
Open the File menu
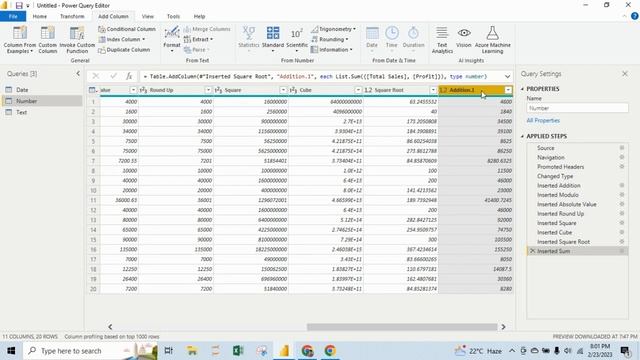click(x=13, y=16)
